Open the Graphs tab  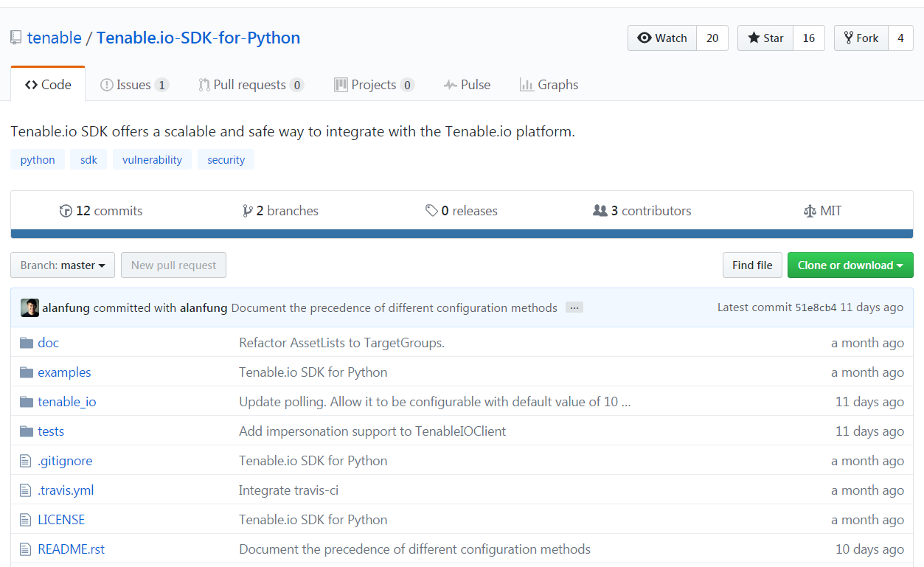pyautogui.click(x=549, y=85)
